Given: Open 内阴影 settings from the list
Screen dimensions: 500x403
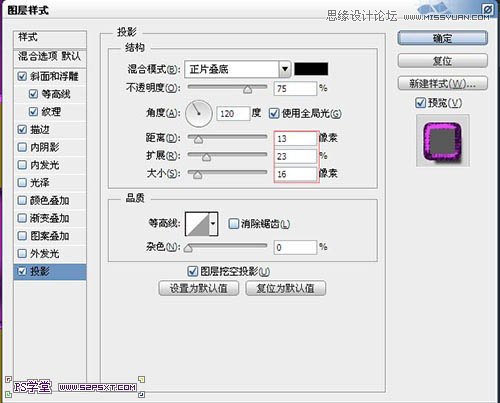Looking at the screenshot, I should pos(45,147).
